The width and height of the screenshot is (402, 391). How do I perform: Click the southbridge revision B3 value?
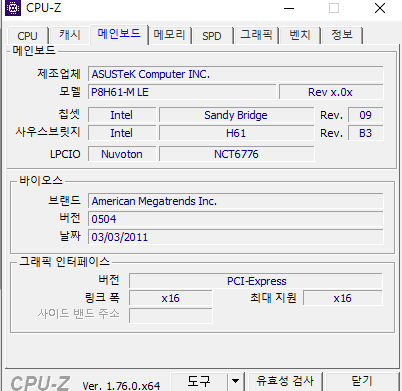366,133
